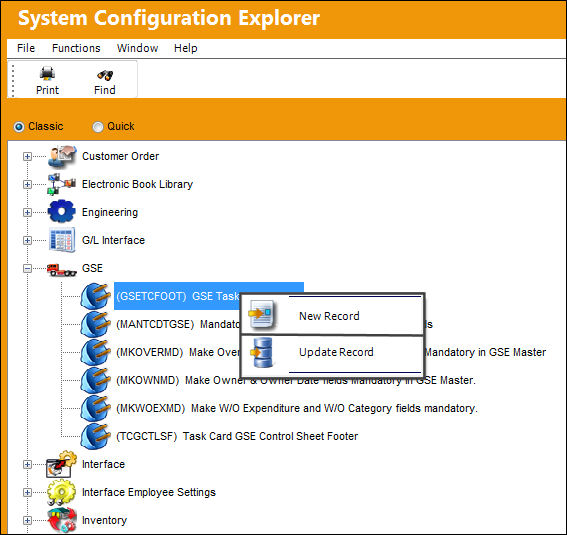This screenshot has height=535, width=567.
Task: Click the Print printer icon
Action: (x=47, y=74)
